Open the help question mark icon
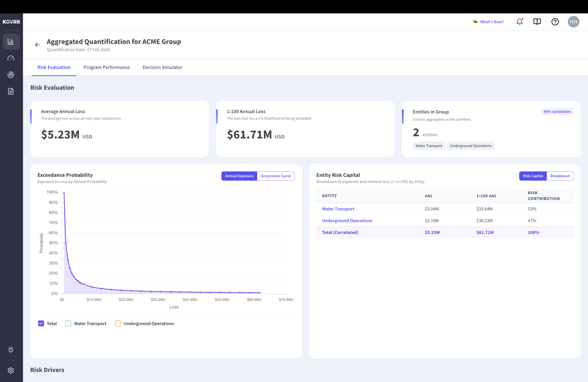Image resolution: width=588 pixels, height=382 pixels. [x=555, y=22]
